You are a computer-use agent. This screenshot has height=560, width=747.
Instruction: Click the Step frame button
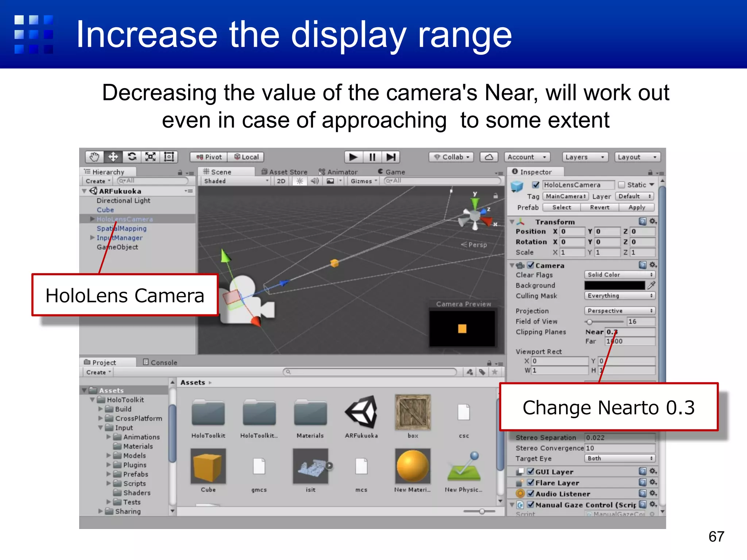391,157
